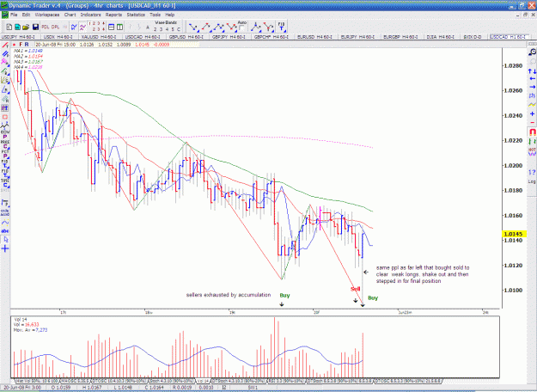Switch to the EURUSD H4 60-I tab

314,37
